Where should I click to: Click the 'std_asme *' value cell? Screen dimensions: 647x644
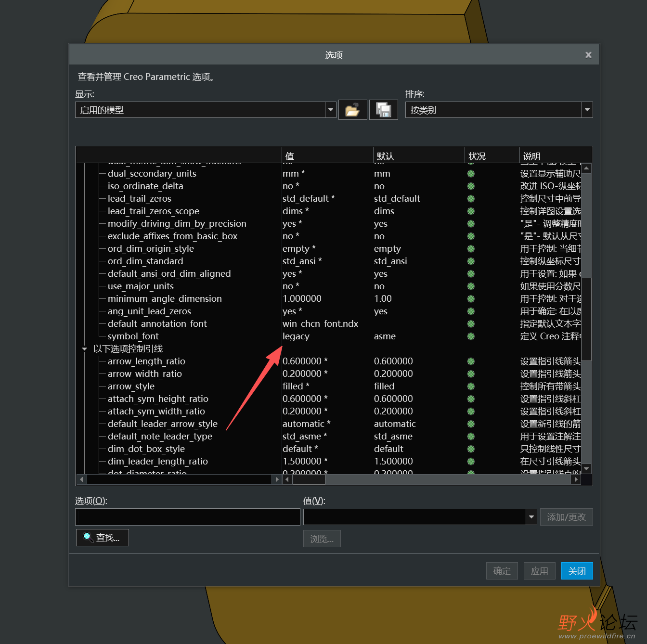pyautogui.click(x=305, y=437)
